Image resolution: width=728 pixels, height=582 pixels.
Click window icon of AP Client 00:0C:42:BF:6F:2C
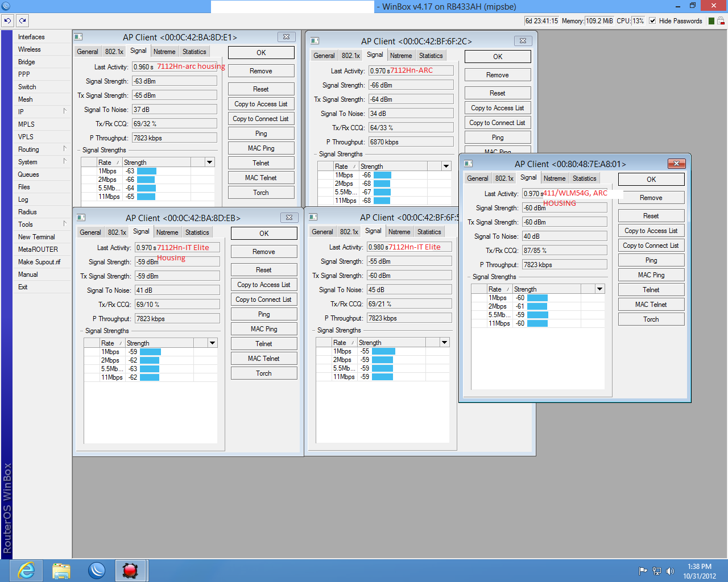point(315,41)
